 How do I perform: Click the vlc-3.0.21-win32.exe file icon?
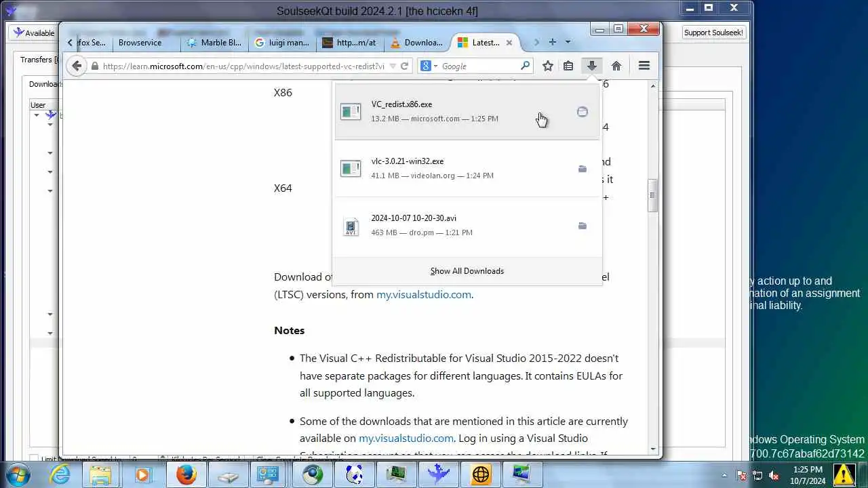tap(351, 169)
